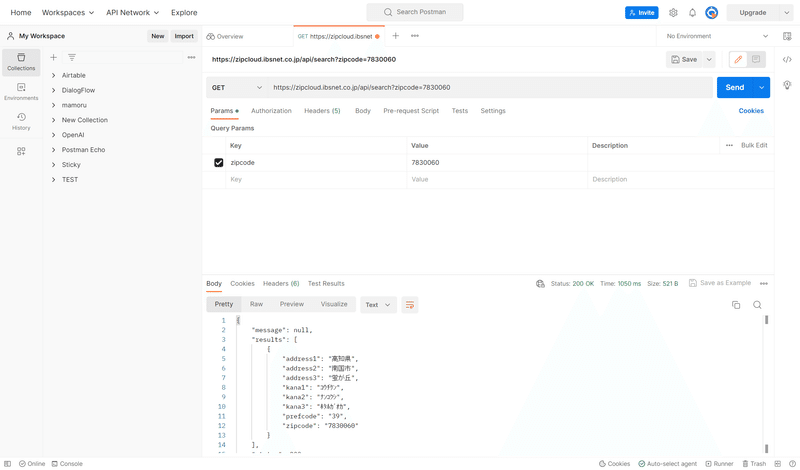Viewport: 800px width, 470px height.
Task: Click the empty Key field in params
Action: (x=316, y=180)
